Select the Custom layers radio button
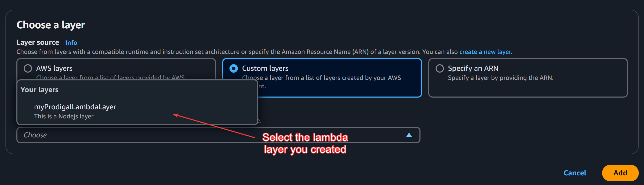 click(234, 68)
